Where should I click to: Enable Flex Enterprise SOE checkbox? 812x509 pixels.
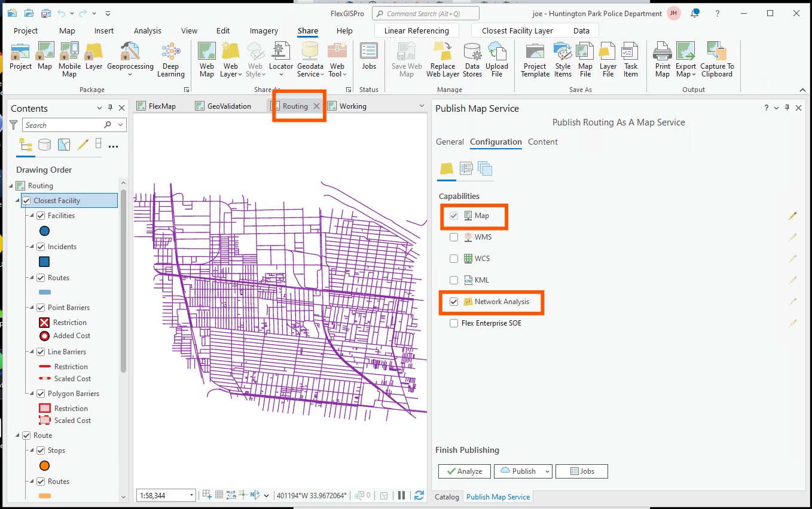[x=454, y=323]
